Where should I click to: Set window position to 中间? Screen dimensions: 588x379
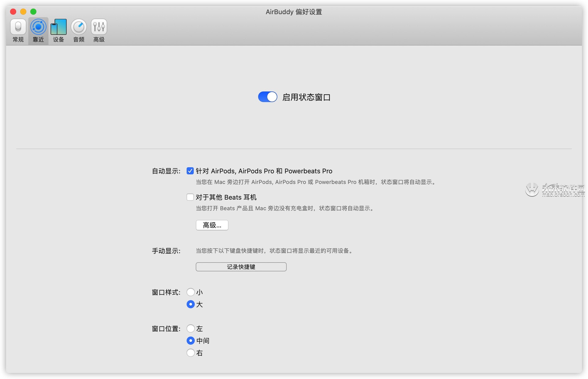pyautogui.click(x=190, y=340)
